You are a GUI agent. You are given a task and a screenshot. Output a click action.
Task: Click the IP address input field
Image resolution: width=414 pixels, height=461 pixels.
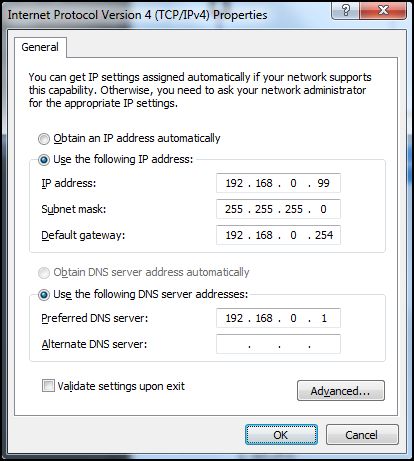[278, 183]
